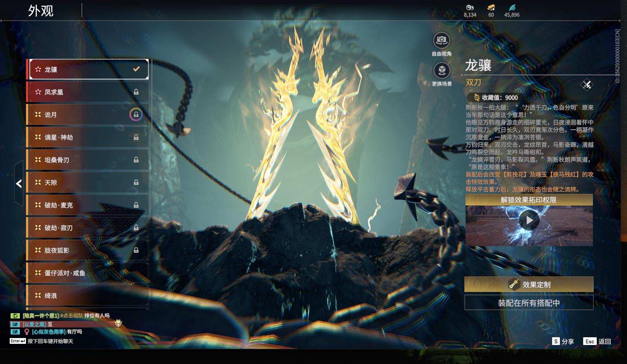
Task: Click the 8,134 currency amount
Action: [470, 15]
